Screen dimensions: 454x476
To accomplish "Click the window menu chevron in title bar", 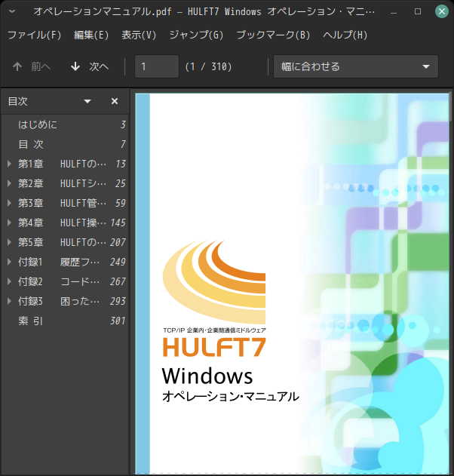I will (x=12, y=11).
